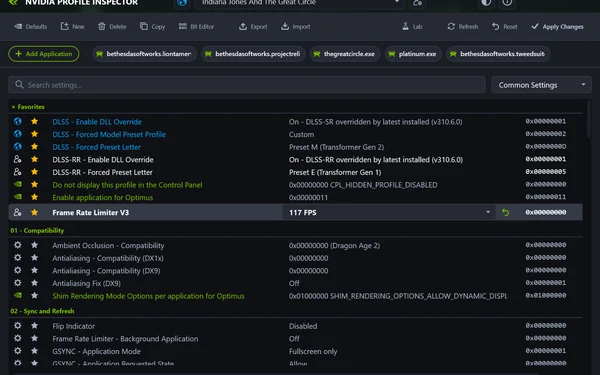Viewport: 600px width, 375px height.
Task: Select Preset E (Transformer Gen 1) value
Action: [335, 172]
